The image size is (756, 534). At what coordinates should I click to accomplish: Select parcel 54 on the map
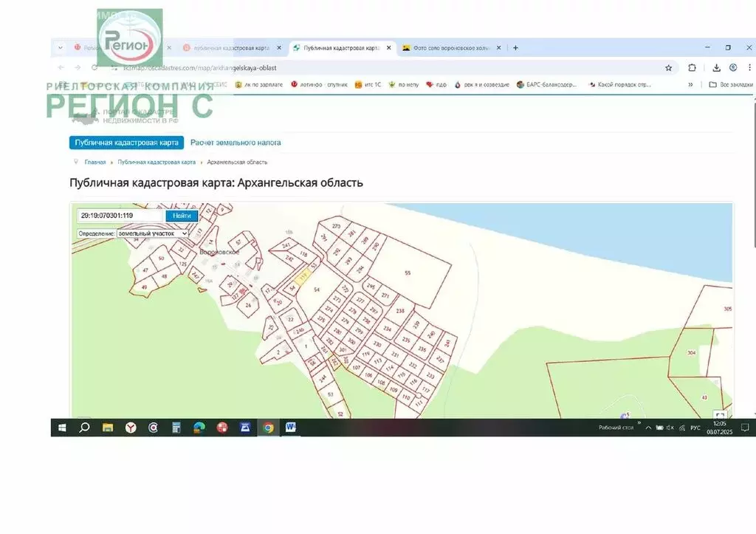click(x=316, y=290)
